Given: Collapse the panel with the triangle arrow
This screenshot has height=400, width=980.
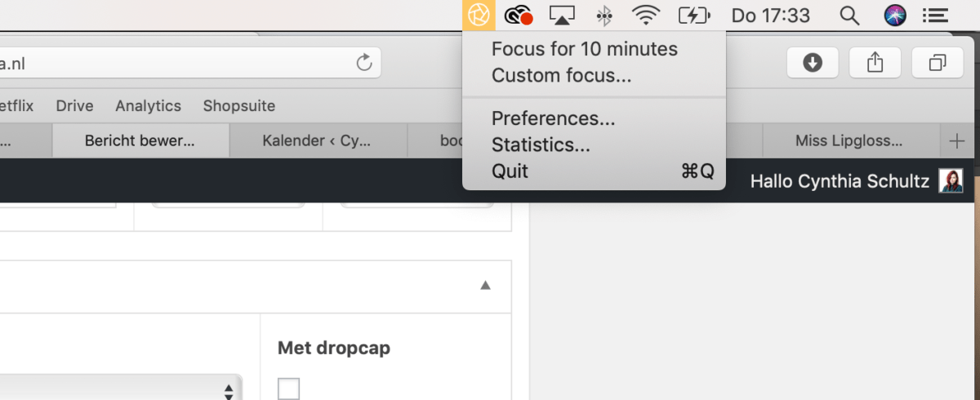Looking at the screenshot, I should pyautogui.click(x=485, y=285).
